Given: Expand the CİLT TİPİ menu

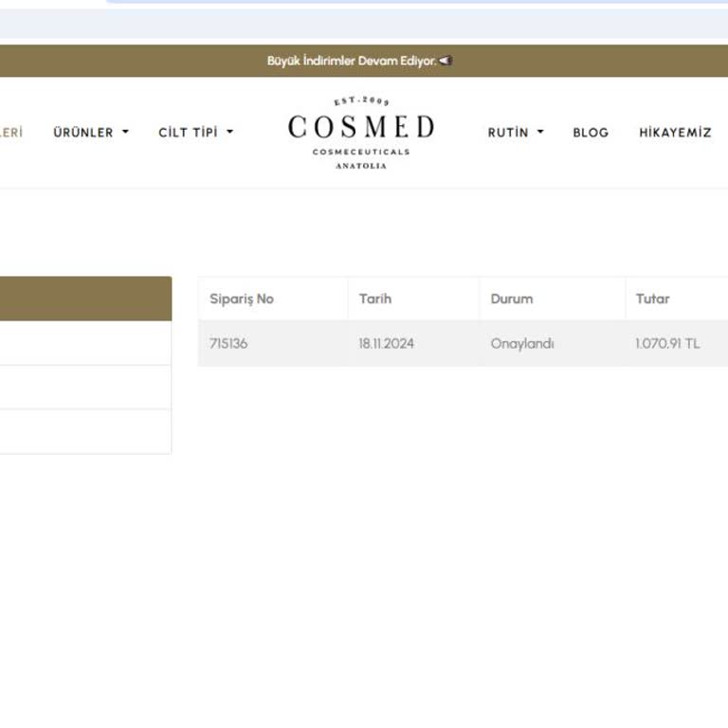Looking at the screenshot, I should tap(196, 133).
